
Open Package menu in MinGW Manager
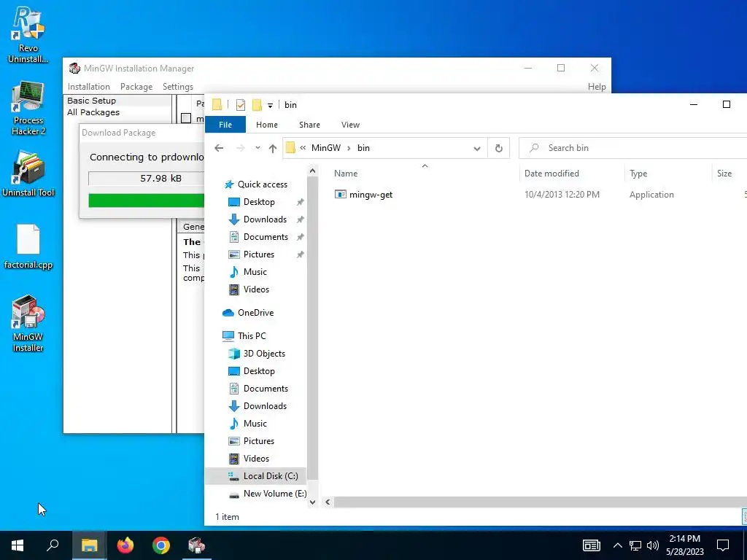click(x=136, y=87)
